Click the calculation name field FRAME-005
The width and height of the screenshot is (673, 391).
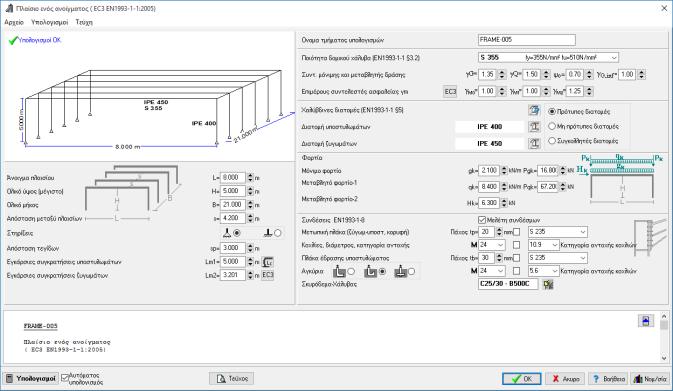point(527,39)
